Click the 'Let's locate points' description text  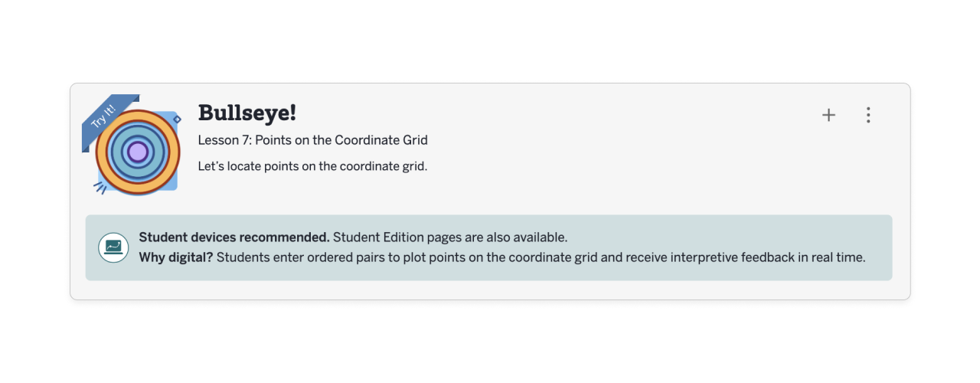[312, 165]
